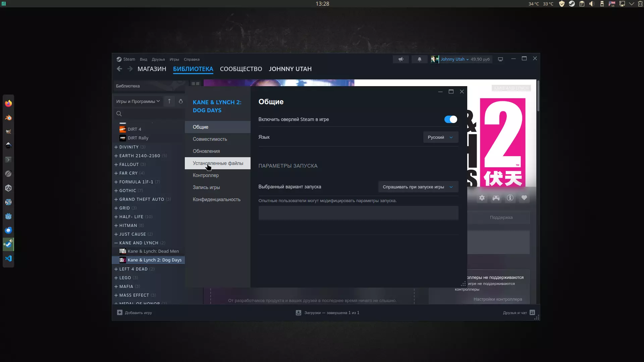Add game to favorites with heart icon
Screen dimensions: 644x362
coord(524,198)
